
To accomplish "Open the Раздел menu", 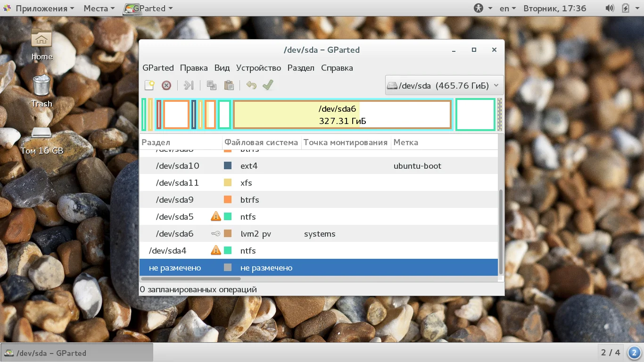I will 301,68.
